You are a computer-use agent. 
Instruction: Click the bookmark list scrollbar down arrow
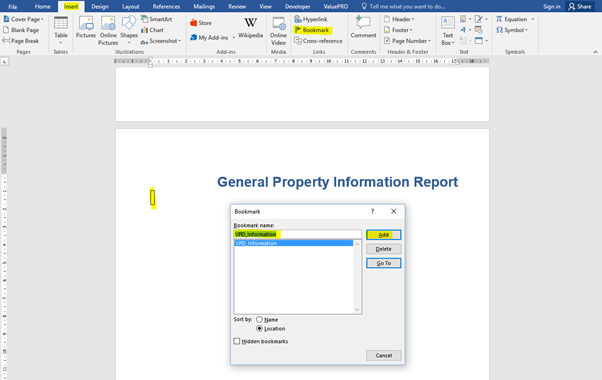(357, 310)
